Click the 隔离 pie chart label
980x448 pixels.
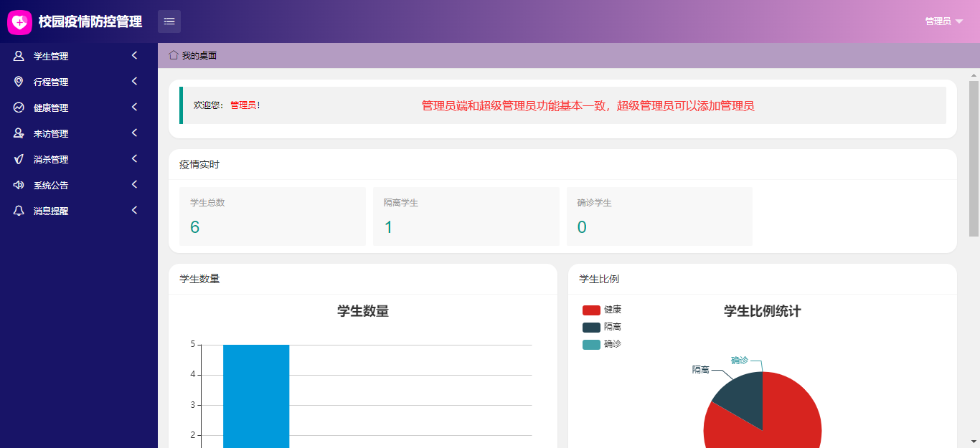[701, 370]
